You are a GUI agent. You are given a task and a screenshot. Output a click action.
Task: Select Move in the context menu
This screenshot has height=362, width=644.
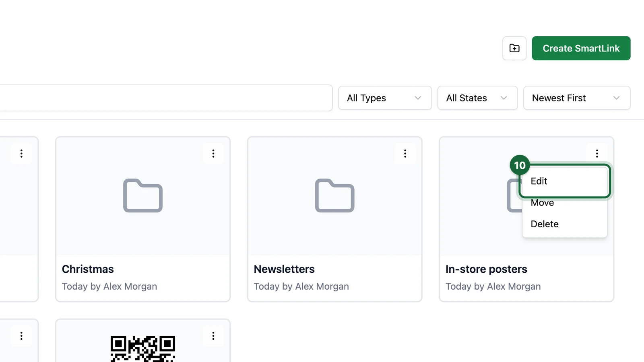565,203
